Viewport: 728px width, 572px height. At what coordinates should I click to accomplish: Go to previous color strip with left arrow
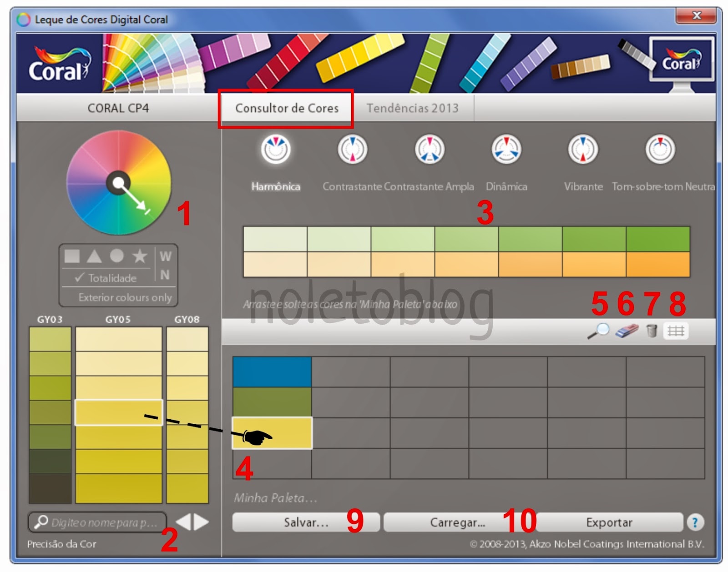coord(183,522)
